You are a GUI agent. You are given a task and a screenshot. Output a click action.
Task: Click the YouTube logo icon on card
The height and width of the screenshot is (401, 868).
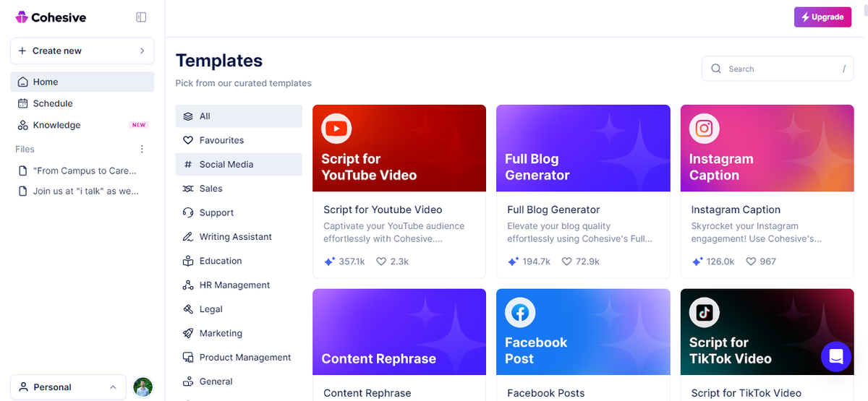tap(336, 129)
